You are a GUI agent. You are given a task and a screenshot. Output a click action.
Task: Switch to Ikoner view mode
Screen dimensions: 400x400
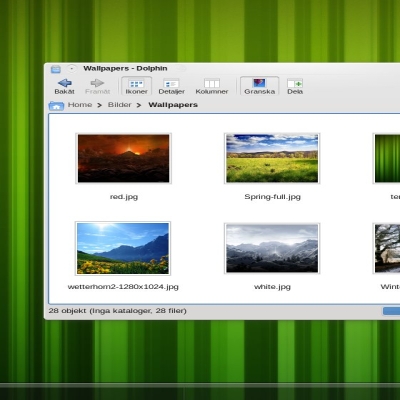point(136,86)
